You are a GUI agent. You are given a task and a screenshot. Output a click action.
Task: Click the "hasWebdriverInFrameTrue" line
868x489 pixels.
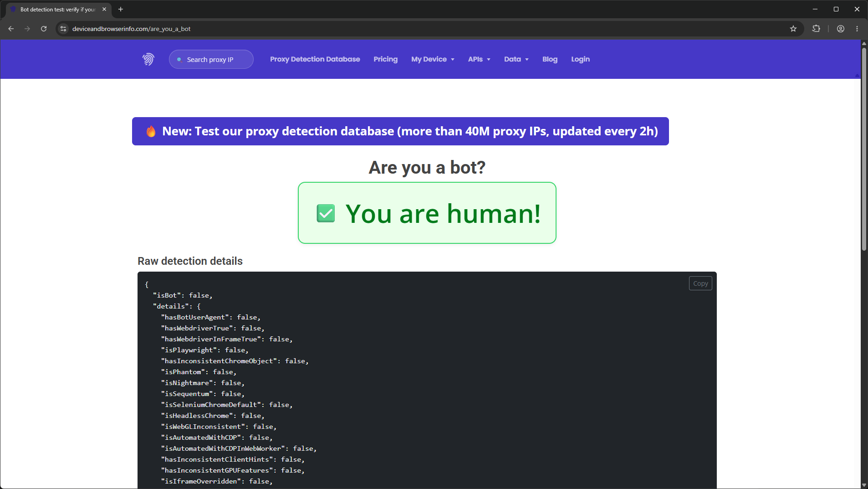click(227, 339)
